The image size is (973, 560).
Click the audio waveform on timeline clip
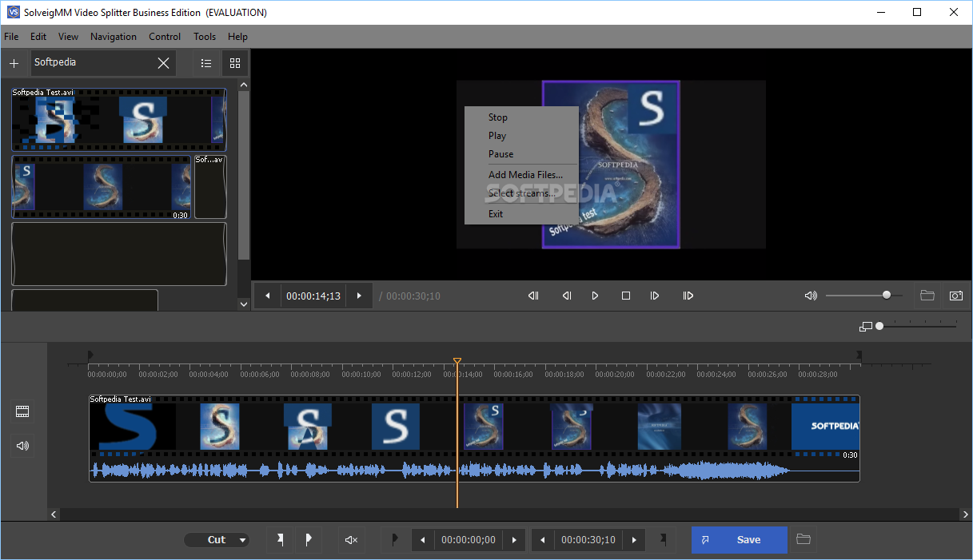pos(473,471)
